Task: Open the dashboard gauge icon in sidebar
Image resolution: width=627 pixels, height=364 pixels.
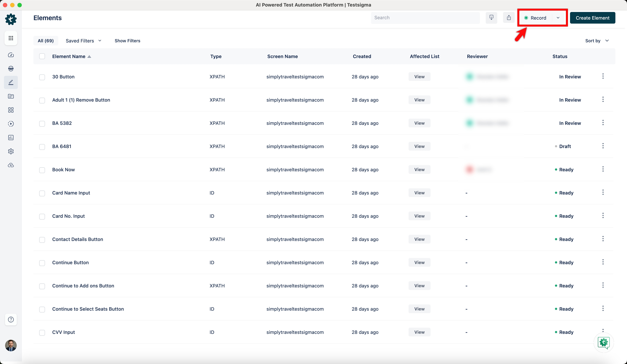Action: (11, 55)
